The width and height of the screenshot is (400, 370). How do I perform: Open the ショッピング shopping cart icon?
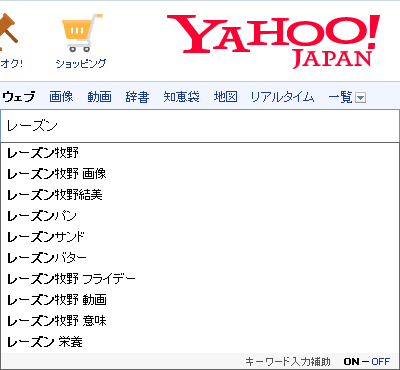click(x=82, y=33)
